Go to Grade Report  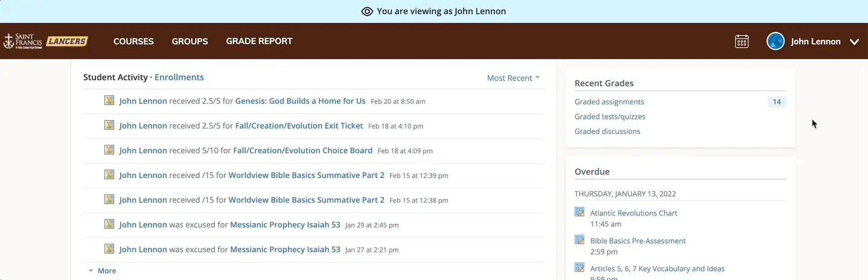coord(259,42)
